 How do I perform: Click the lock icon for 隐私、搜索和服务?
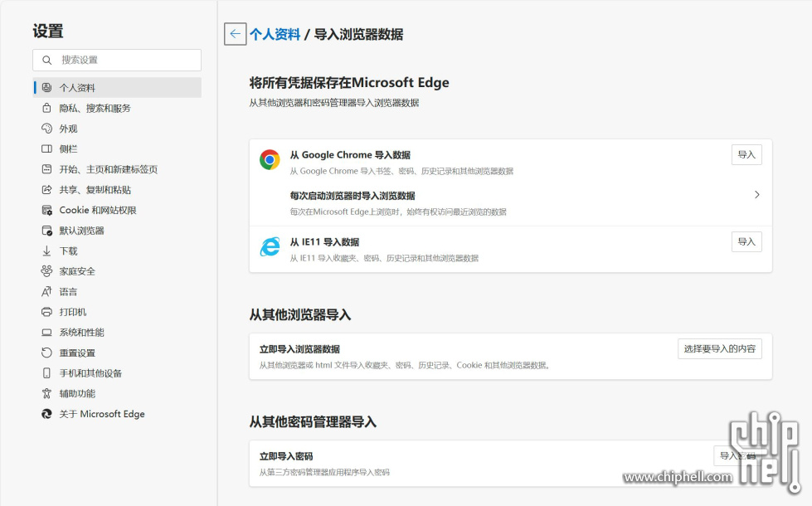tap(46, 108)
